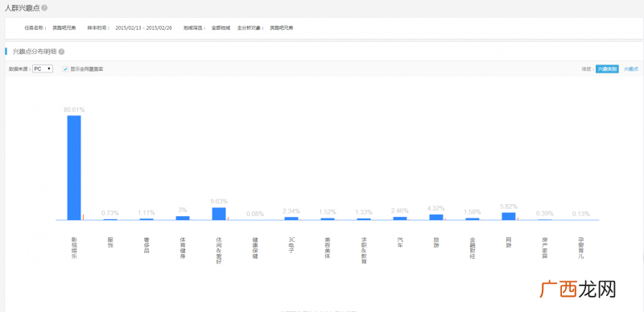Click the 美容美体 axis label
Viewport: 644px width, 312px height.
[328, 248]
